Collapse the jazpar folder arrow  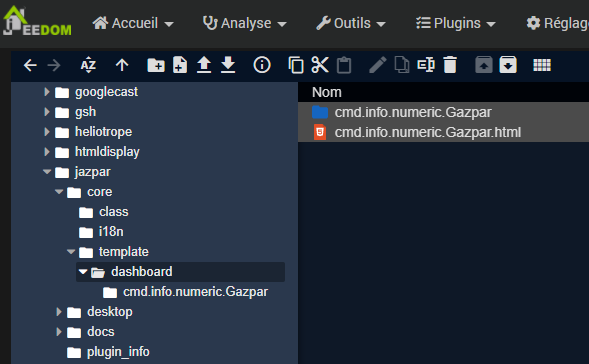click(x=47, y=172)
